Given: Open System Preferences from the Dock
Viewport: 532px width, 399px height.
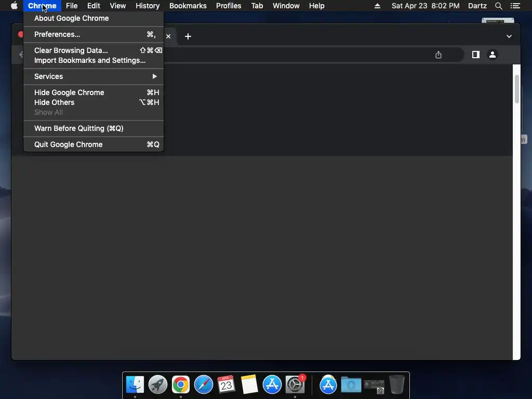Looking at the screenshot, I should pyautogui.click(x=295, y=384).
